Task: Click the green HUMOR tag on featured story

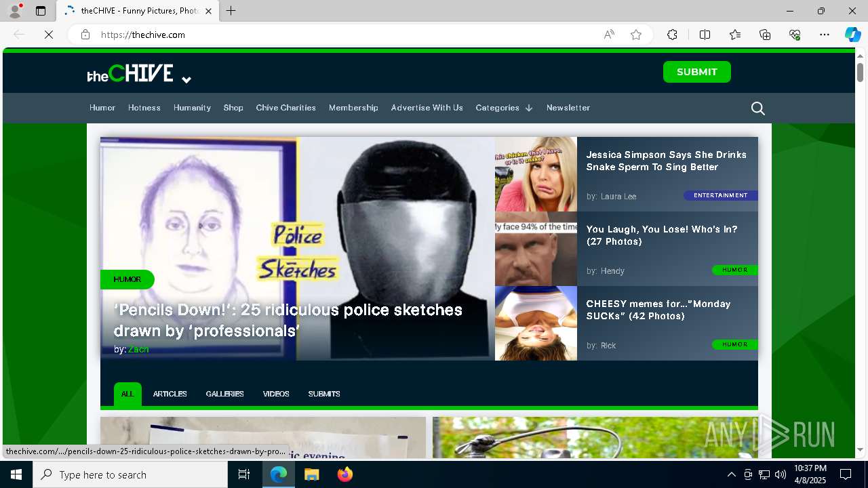Action: tap(127, 279)
